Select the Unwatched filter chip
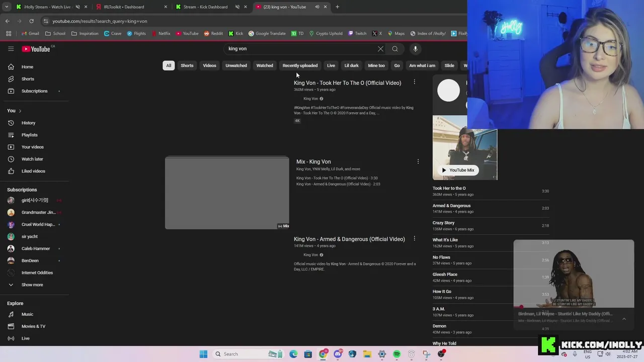 (x=236, y=65)
